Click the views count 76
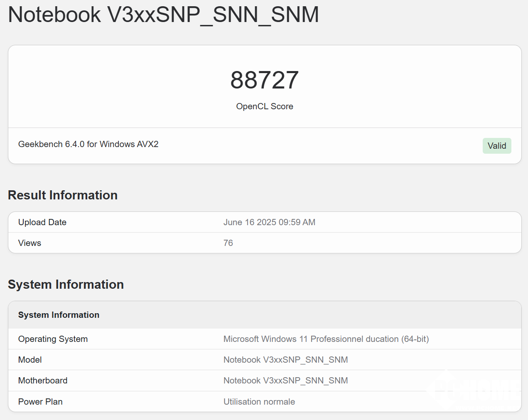528x420 pixels. click(x=228, y=243)
